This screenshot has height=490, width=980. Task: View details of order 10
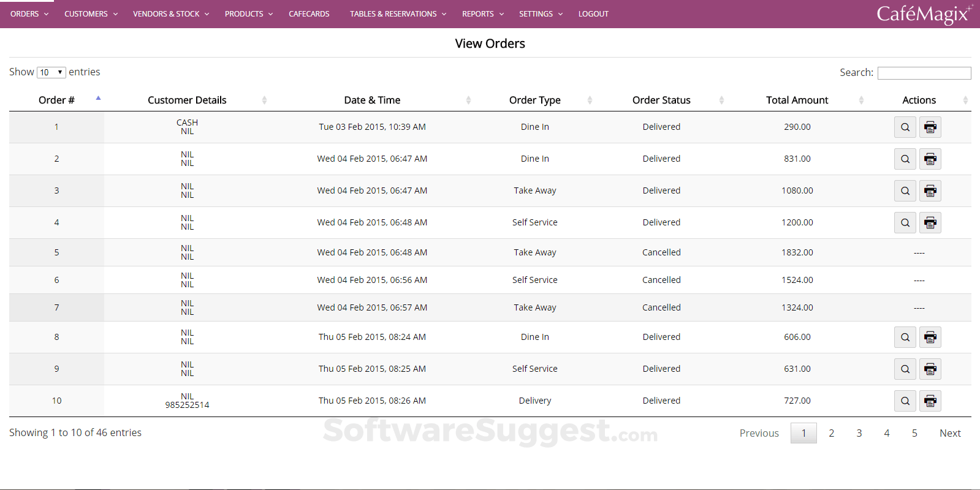tap(905, 401)
